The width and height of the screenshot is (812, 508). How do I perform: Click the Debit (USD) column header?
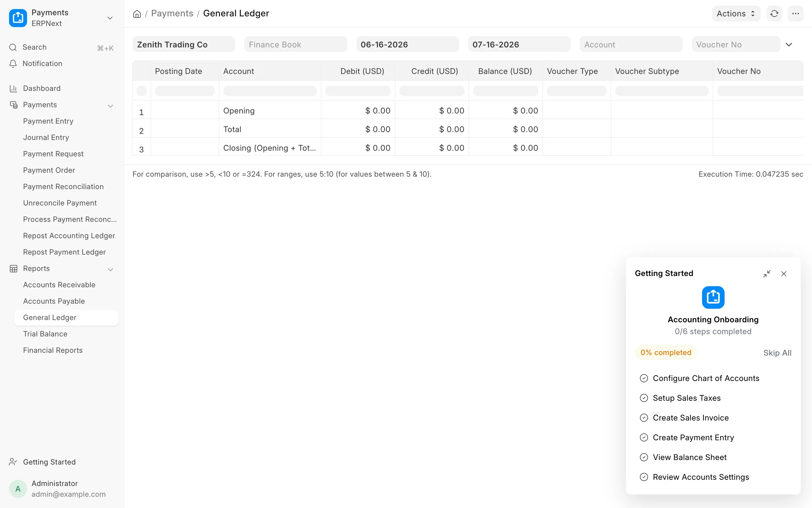pos(358,71)
